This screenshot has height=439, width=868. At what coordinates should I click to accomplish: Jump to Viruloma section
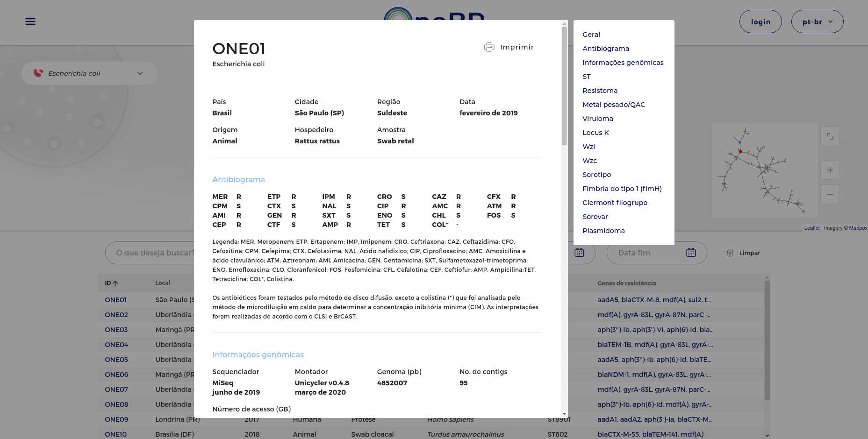tap(598, 119)
